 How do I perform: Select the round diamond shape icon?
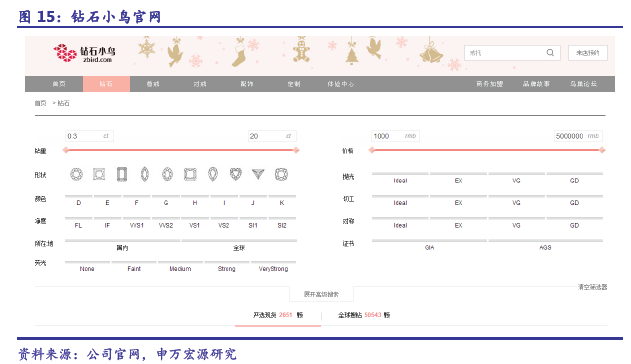pos(76,174)
